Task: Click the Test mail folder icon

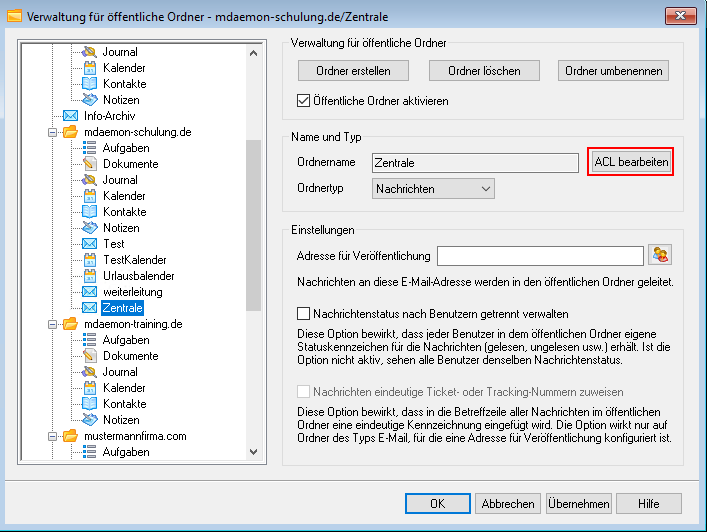Action: [89, 244]
